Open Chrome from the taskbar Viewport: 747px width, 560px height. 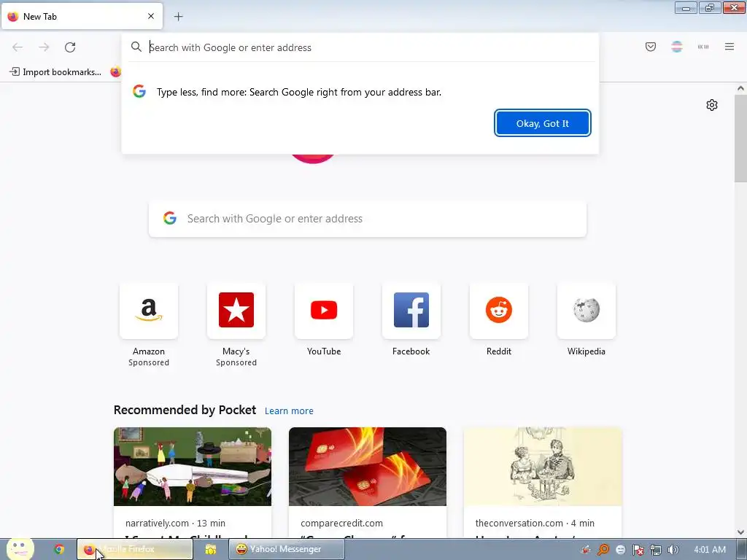point(59,549)
